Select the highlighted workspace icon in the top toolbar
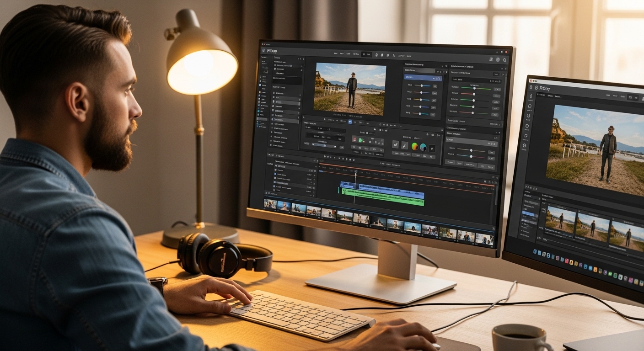The height and width of the screenshot is (351, 644). point(365,54)
